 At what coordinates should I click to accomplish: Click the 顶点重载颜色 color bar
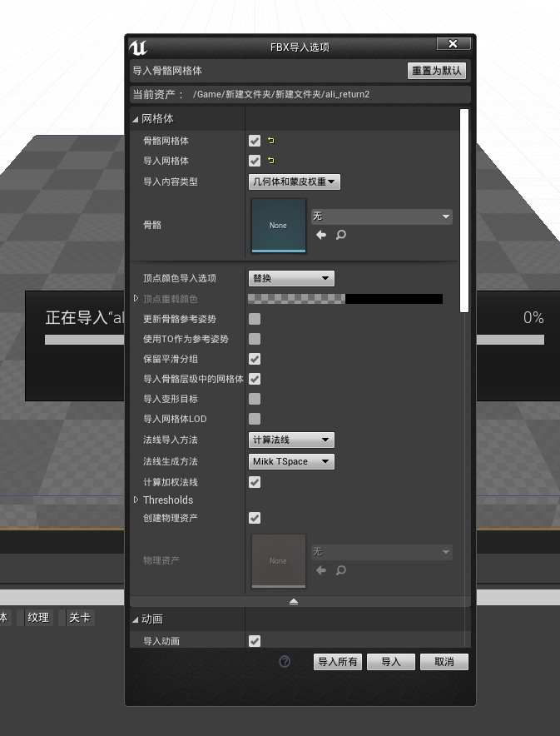tap(345, 299)
